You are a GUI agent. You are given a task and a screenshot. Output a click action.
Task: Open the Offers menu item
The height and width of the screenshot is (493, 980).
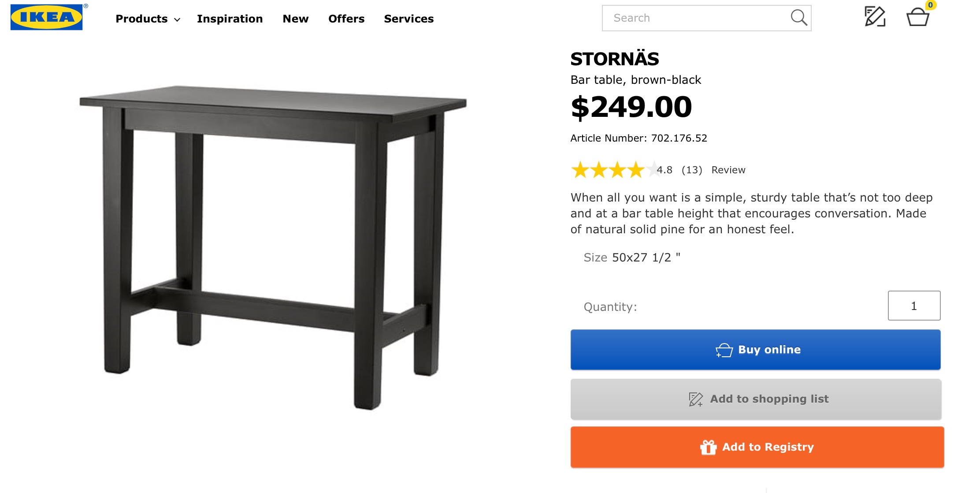coord(346,19)
